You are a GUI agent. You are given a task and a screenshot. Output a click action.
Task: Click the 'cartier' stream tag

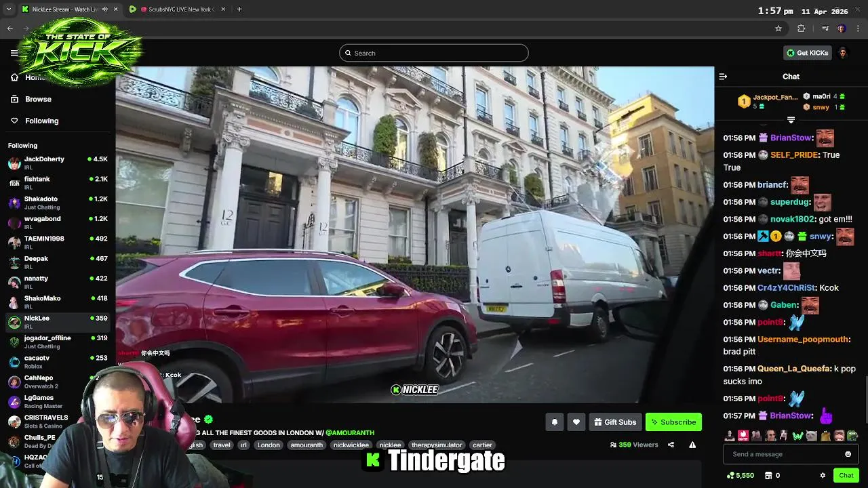(x=482, y=445)
